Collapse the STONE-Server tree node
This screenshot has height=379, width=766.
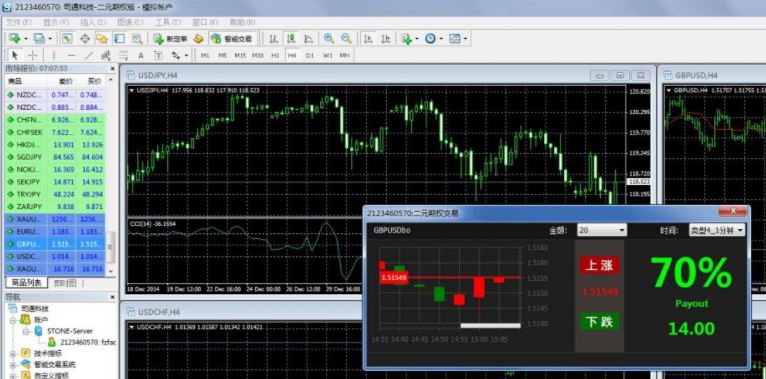[26, 331]
